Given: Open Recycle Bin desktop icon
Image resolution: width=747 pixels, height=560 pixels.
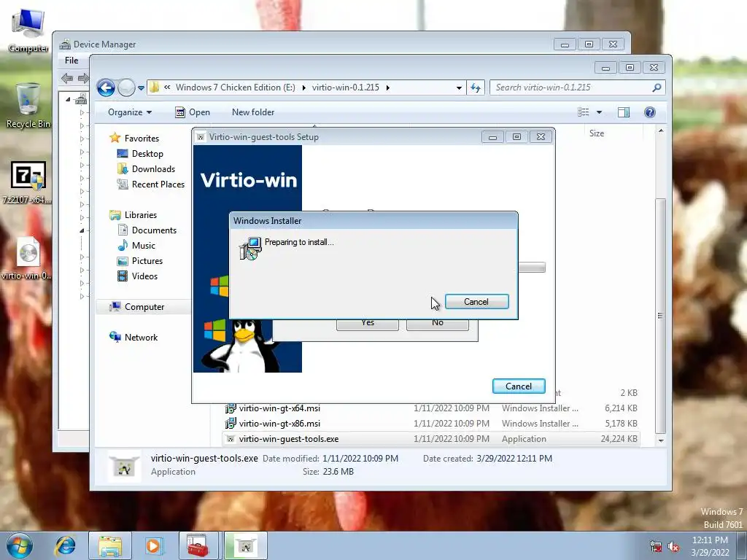Looking at the screenshot, I should (x=28, y=105).
